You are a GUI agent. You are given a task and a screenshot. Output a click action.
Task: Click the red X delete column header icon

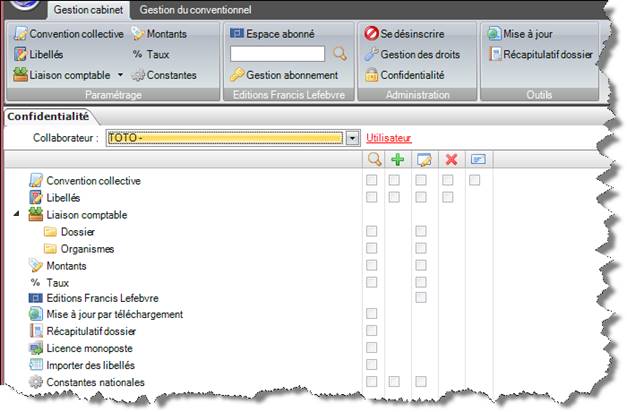450,160
